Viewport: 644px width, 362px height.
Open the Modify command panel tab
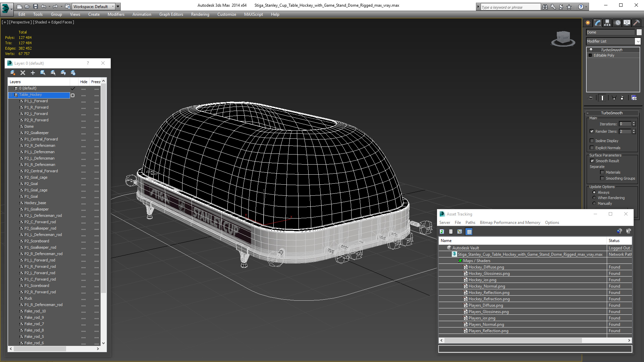pos(598,23)
